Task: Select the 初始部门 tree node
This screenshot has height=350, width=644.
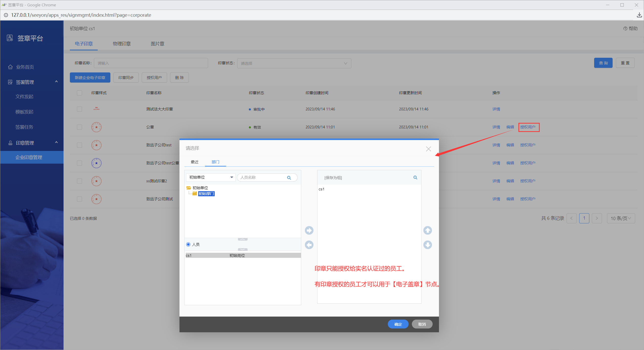Action: (x=206, y=194)
